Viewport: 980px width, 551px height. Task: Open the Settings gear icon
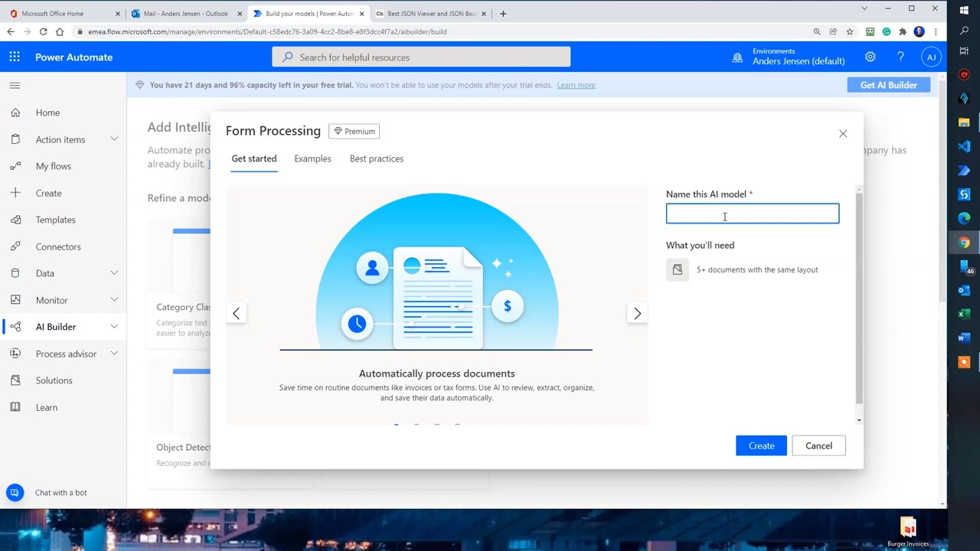click(870, 57)
